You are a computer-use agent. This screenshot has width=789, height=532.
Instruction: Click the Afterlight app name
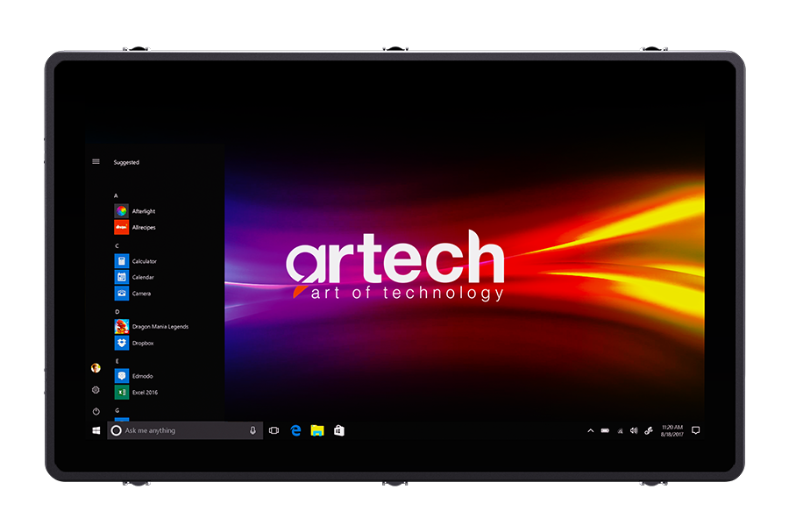(x=144, y=211)
